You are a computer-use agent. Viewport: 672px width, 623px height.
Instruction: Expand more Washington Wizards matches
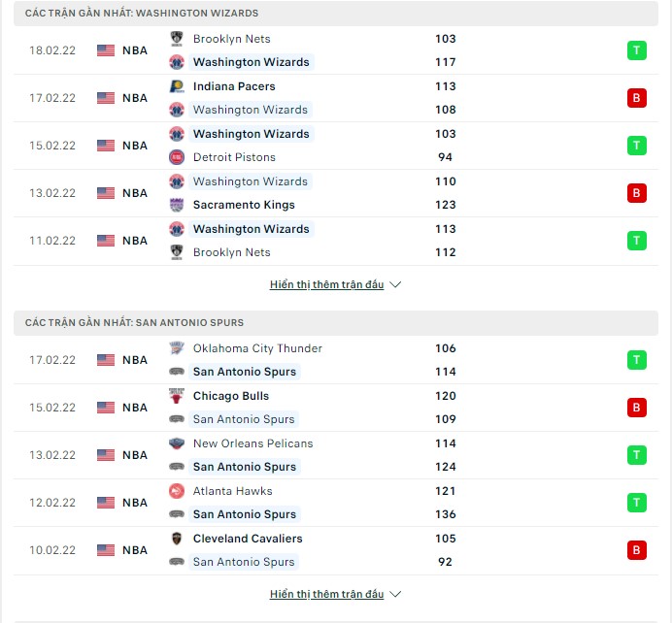click(326, 284)
